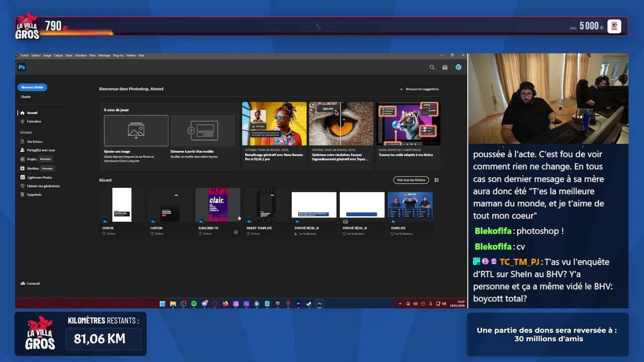This screenshot has width=644, height=362.
Task: Open Formation lightbulb entry
Action: coord(31,121)
